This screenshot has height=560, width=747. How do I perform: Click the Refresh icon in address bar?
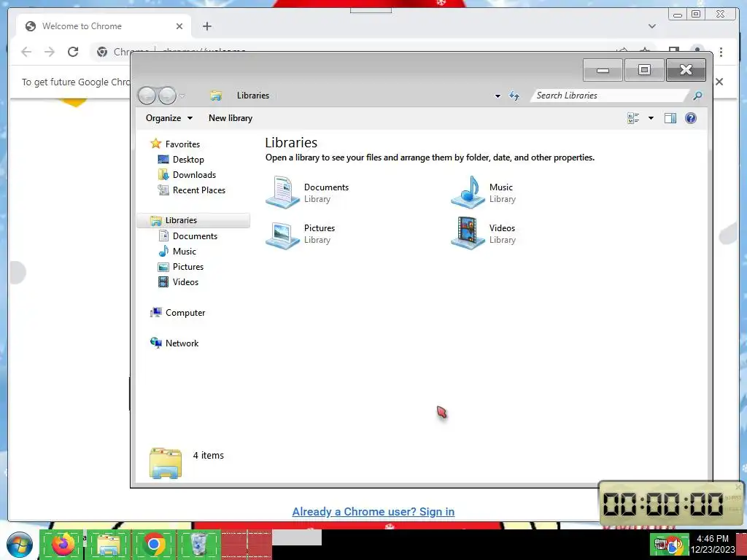(514, 96)
